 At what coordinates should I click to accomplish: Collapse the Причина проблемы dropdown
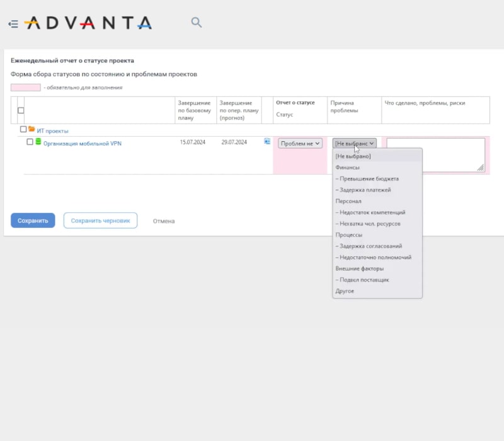(354, 144)
